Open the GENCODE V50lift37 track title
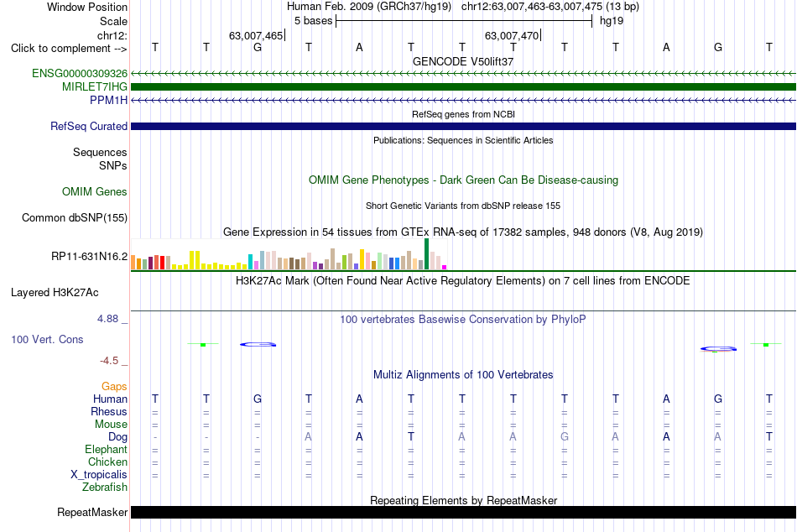This screenshot has width=797, height=532. 463,61
